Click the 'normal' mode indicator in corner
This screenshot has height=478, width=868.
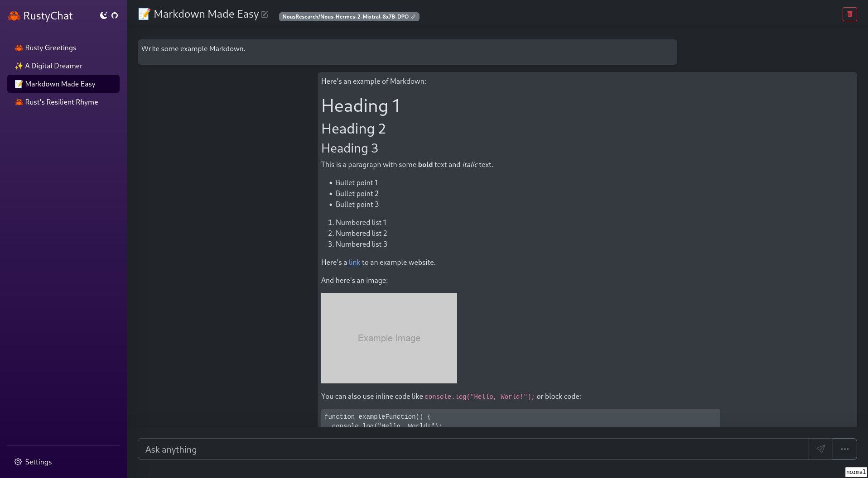click(855, 472)
